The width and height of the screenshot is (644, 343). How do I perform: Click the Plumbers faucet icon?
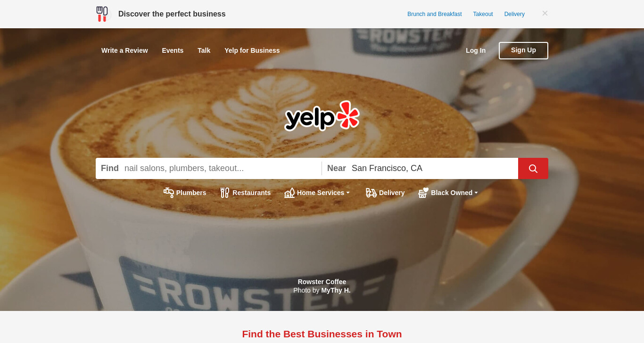pyautogui.click(x=169, y=193)
